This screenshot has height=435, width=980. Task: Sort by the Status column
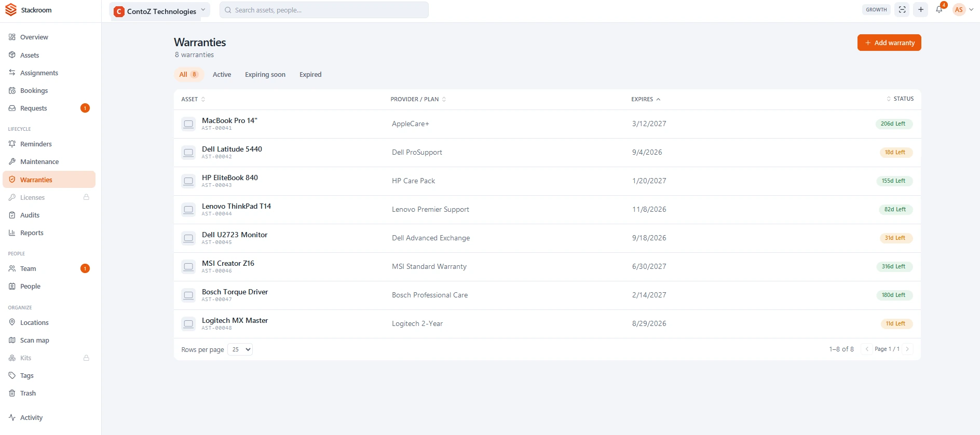tap(900, 99)
